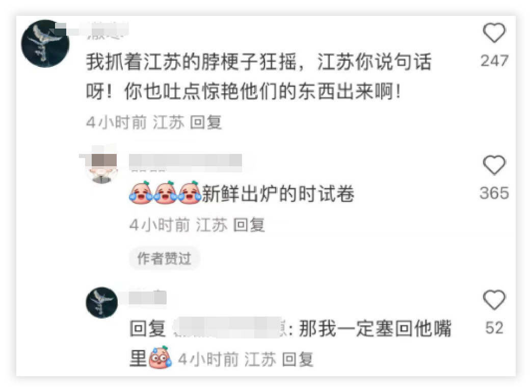Select the 那我一定塞回他嘴里 reply text

point(290,343)
